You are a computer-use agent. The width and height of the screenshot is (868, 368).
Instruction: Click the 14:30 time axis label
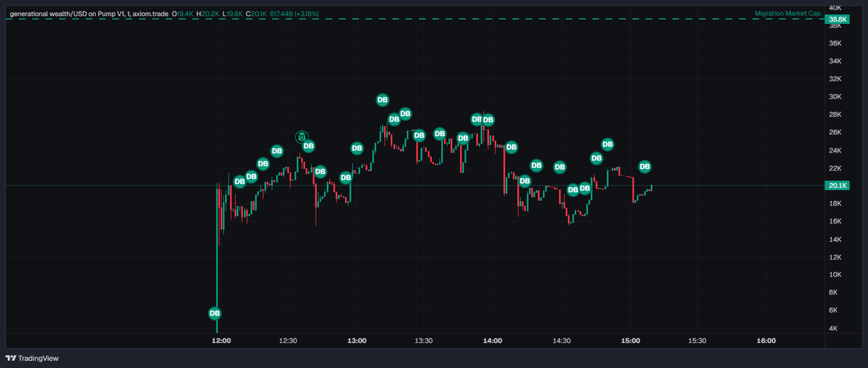click(x=561, y=341)
